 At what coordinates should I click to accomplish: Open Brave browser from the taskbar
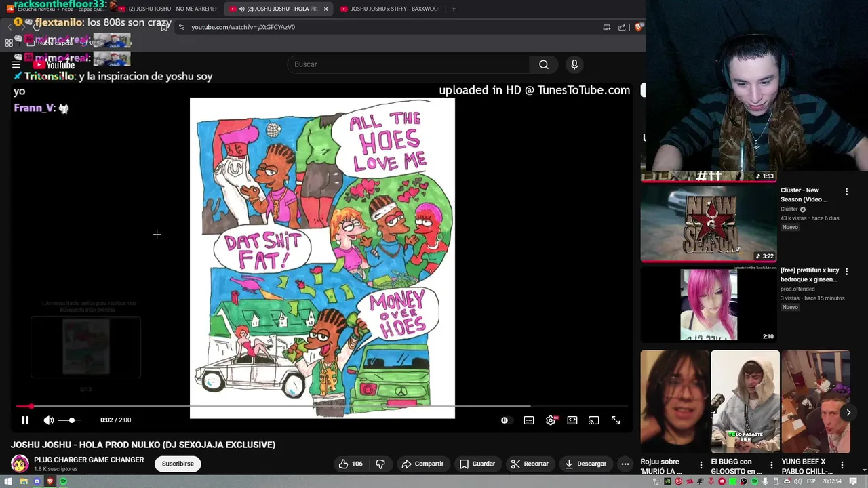click(x=50, y=481)
